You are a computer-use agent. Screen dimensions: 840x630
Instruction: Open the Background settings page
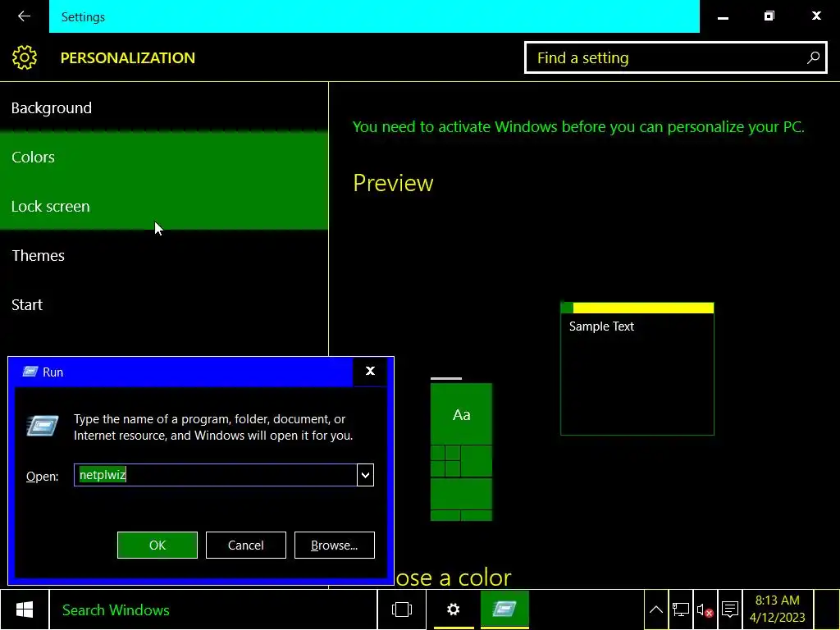click(x=164, y=107)
